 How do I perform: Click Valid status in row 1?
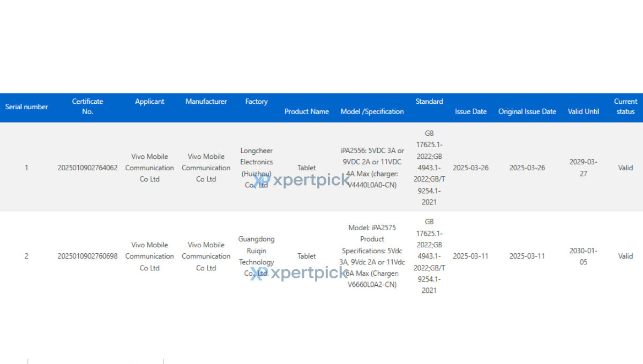pyautogui.click(x=625, y=168)
